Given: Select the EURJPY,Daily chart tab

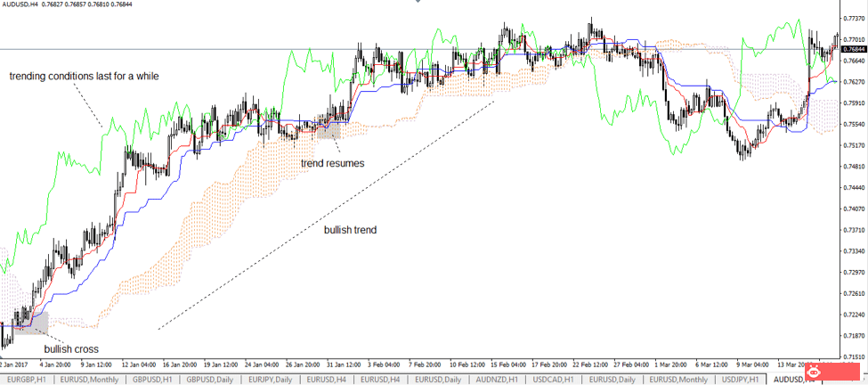Looking at the screenshot, I should tap(270, 380).
